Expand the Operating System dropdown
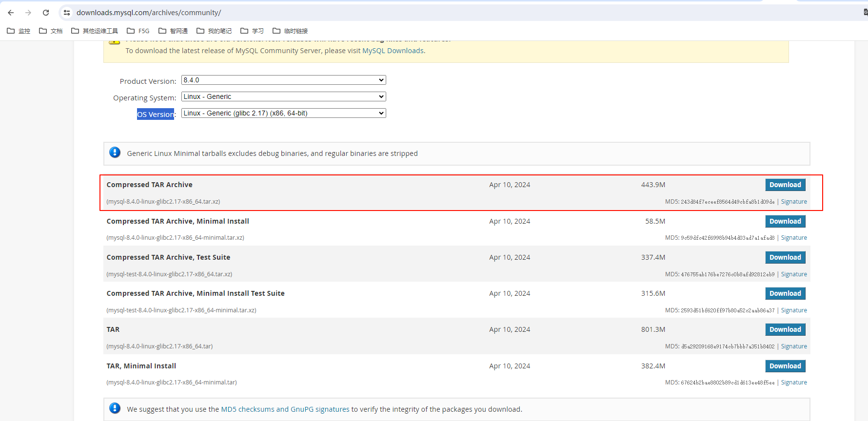Viewport: 868px width, 421px height. click(x=283, y=96)
